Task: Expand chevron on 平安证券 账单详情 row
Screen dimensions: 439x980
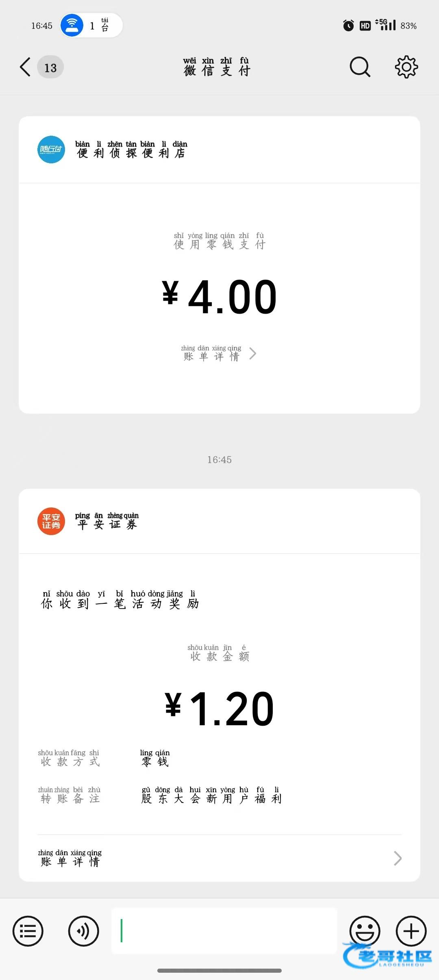Action: (x=398, y=859)
